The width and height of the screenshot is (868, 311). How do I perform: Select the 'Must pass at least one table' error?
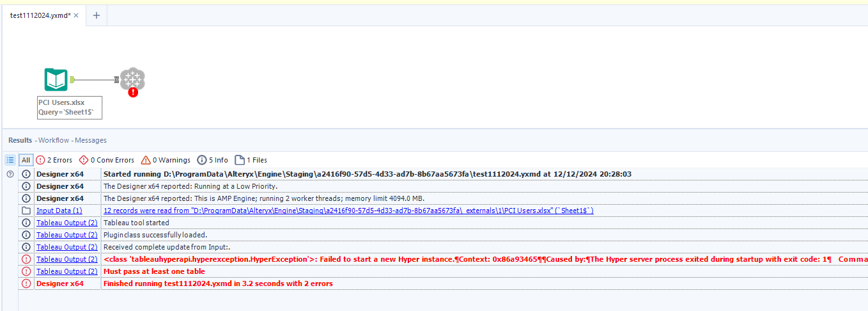click(x=154, y=271)
